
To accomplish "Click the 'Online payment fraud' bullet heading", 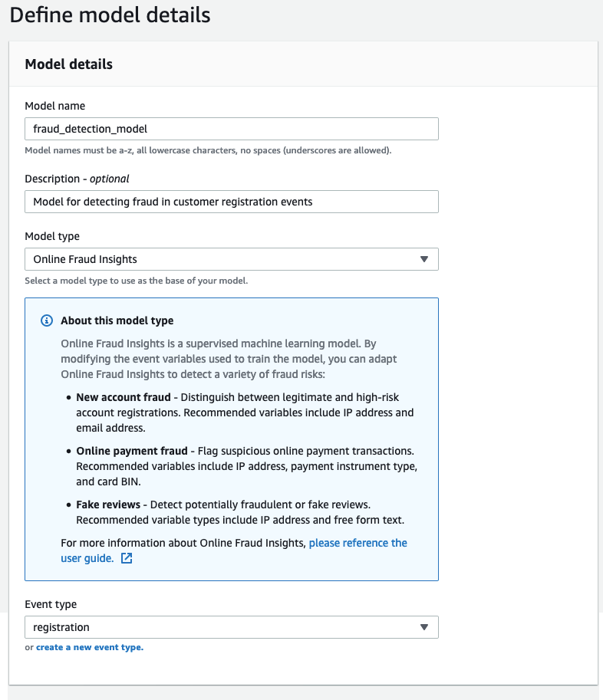I will [x=130, y=451].
